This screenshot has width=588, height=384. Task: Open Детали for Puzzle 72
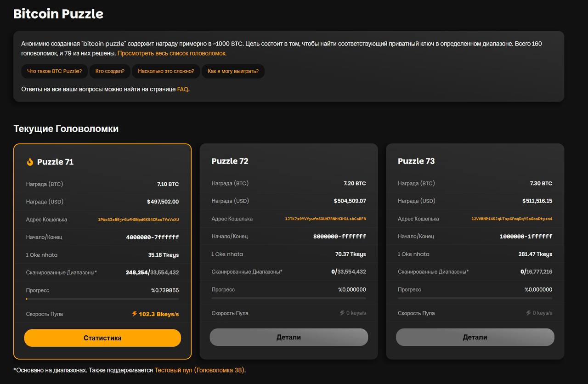(289, 337)
